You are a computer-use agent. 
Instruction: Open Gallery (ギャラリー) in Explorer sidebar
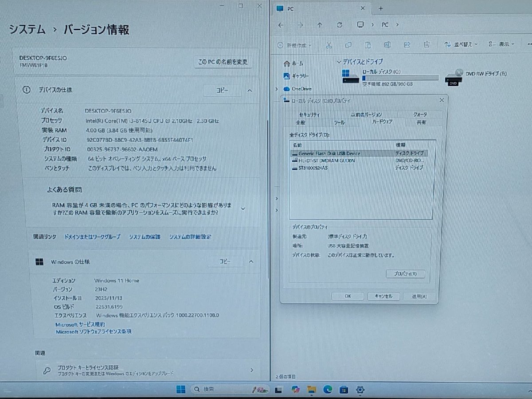pyautogui.click(x=296, y=76)
